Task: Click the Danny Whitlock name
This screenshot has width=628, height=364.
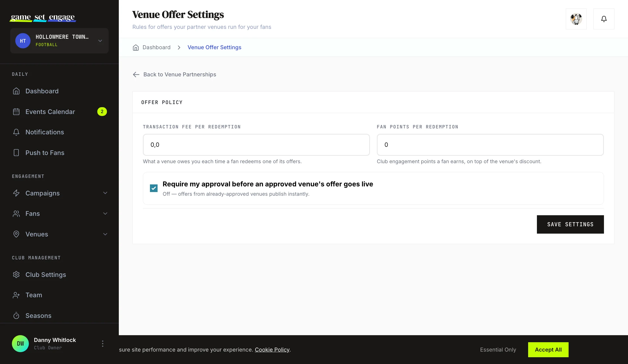Action: point(55,340)
